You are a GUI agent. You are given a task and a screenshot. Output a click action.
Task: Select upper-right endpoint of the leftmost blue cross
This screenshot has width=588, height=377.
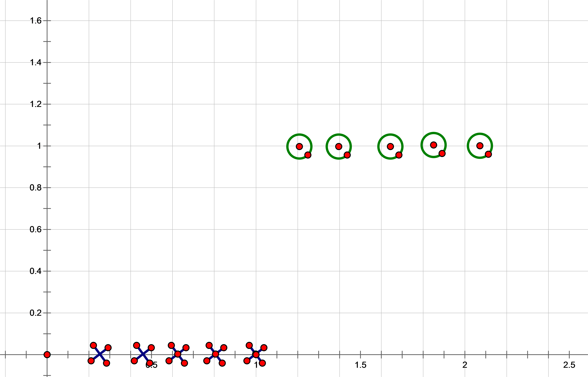click(x=108, y=348)
